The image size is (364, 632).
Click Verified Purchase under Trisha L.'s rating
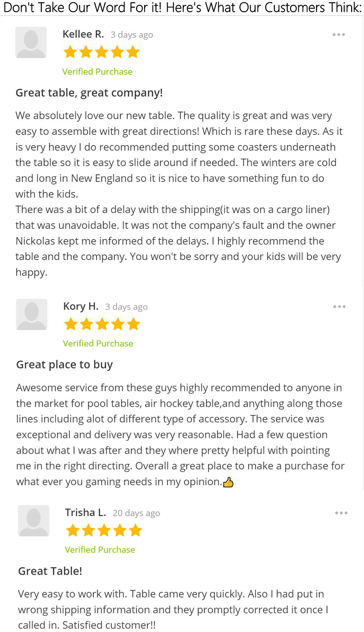100,550
